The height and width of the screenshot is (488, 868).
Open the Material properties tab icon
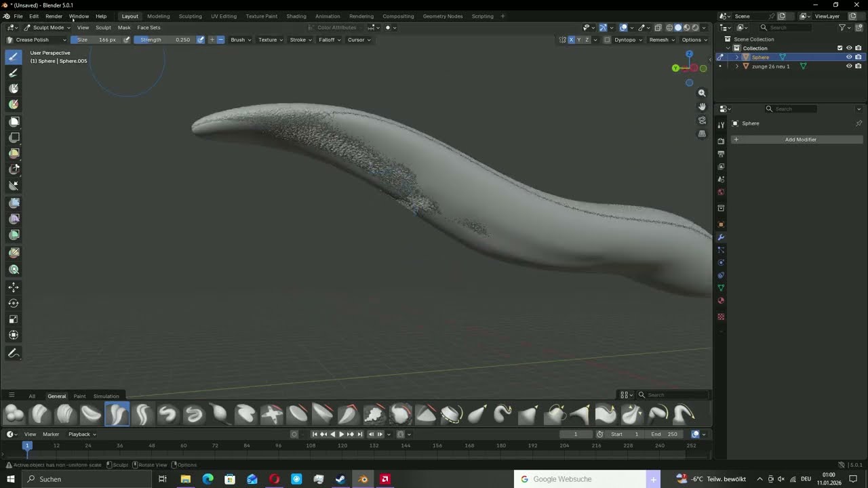pyautogui.click(x=721, y=301)
